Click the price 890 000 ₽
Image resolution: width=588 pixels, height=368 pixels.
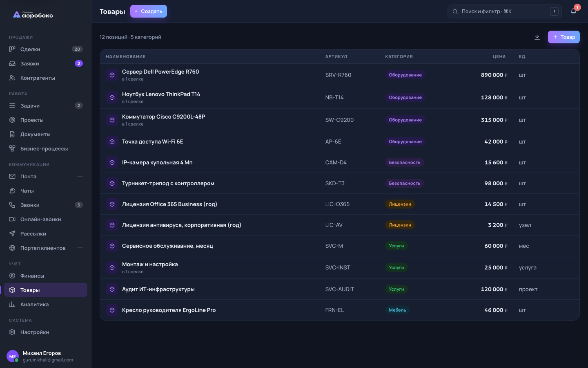click(494, 75)
